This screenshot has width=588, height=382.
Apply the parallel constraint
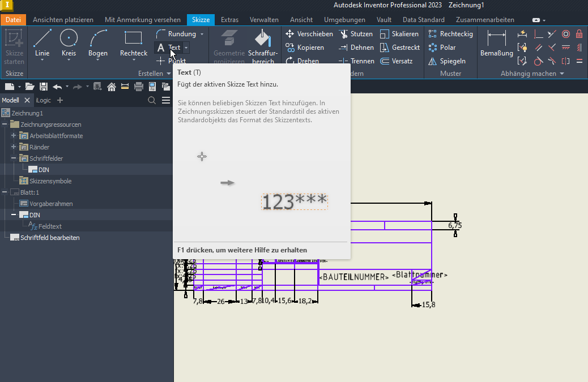pyautogui.click(x=538, y=47)
